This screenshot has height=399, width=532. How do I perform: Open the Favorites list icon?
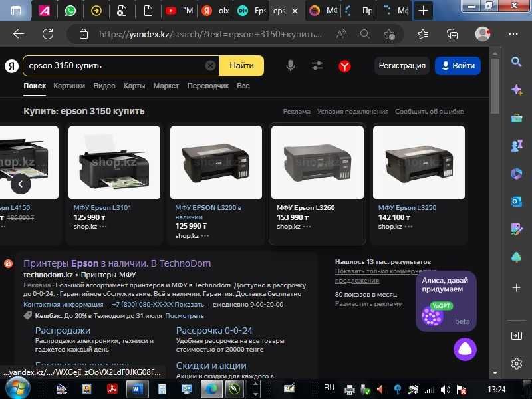point(423,34)
